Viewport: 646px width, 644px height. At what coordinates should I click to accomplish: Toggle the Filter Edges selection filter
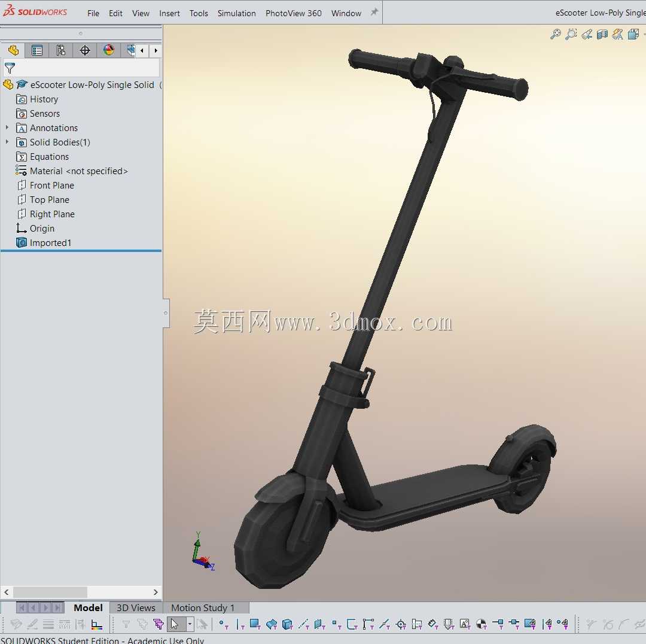(x=239, y=624)
